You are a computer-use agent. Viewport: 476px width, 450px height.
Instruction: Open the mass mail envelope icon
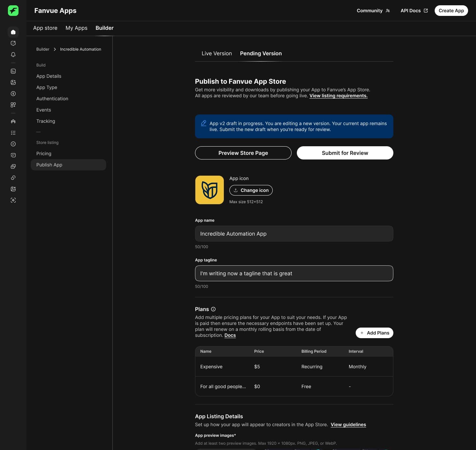tap(13, 155)
